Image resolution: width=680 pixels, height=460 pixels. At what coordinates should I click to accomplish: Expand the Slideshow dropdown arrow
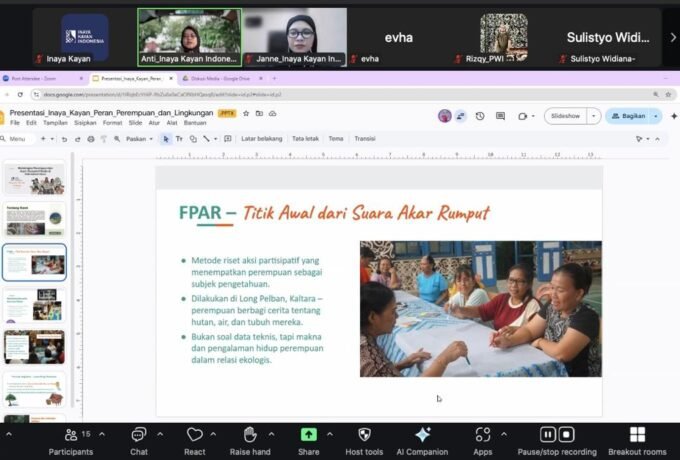[x=594, y=116]
